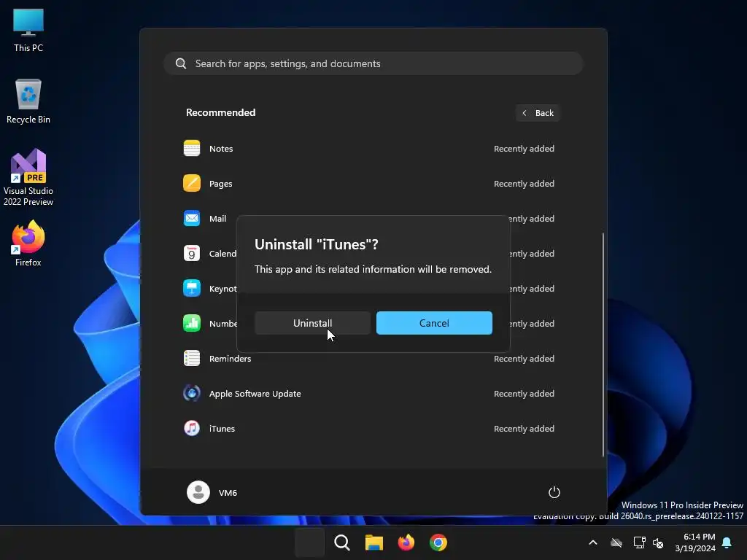Click the "Recommended" heading

pyautogui.click(x=220, y=112)
